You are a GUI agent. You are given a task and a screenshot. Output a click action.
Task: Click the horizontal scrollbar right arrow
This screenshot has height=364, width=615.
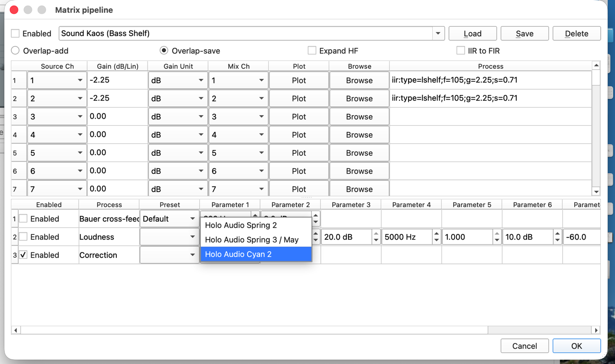pyautogui.click(x=596, y=330)
